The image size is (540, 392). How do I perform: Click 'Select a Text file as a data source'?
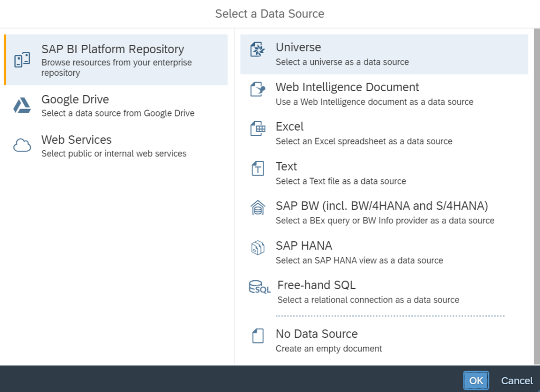tap(341, 181)
